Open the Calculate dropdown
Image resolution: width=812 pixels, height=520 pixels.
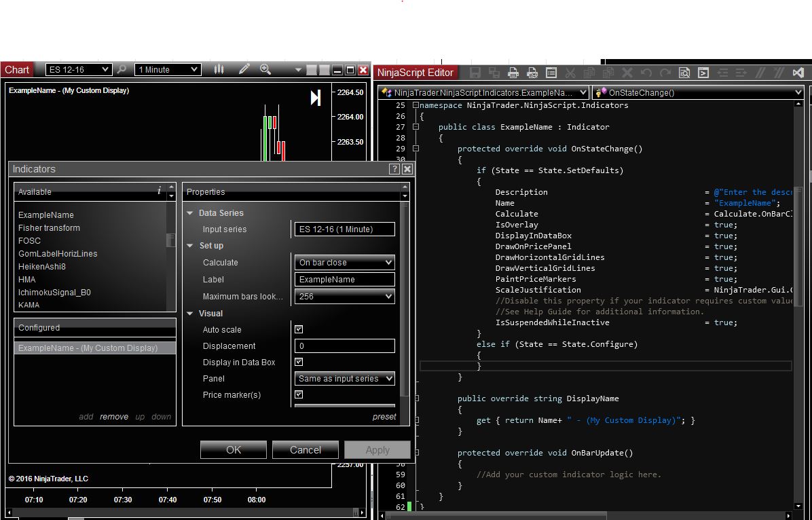coord(345,263)
